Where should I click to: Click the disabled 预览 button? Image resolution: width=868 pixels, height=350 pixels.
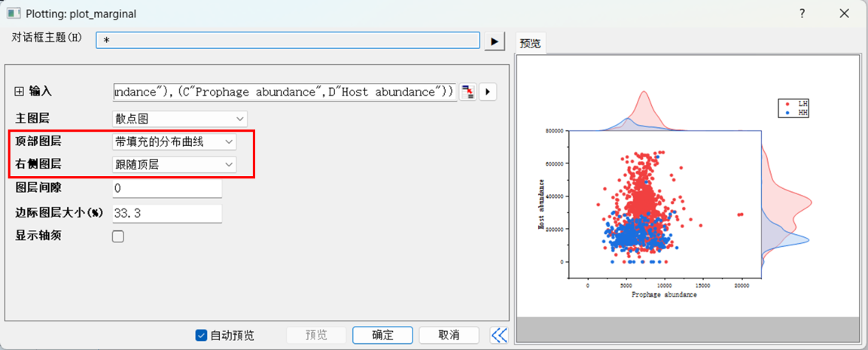(316, 335)
